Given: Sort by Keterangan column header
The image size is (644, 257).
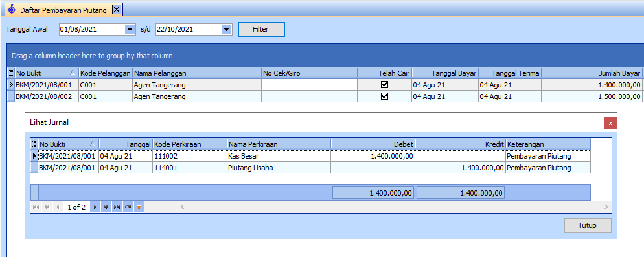Looking at the screenshot, I should click(x=548, y=144).
